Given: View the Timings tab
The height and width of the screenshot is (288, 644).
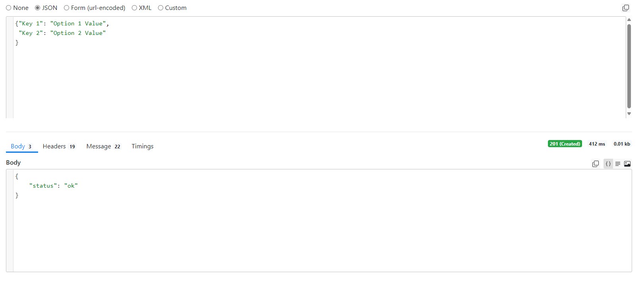Looking at the screenshot, I should pos(143,146).
